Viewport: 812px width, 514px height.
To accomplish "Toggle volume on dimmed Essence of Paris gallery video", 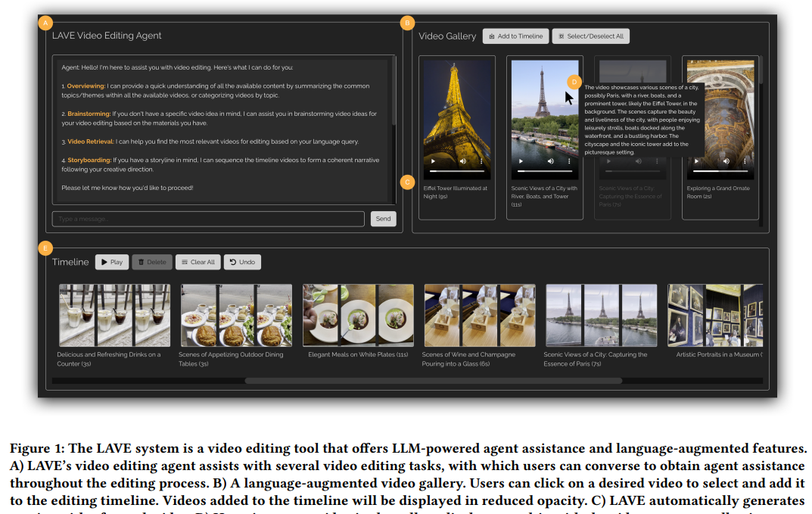I will [639, 161].
